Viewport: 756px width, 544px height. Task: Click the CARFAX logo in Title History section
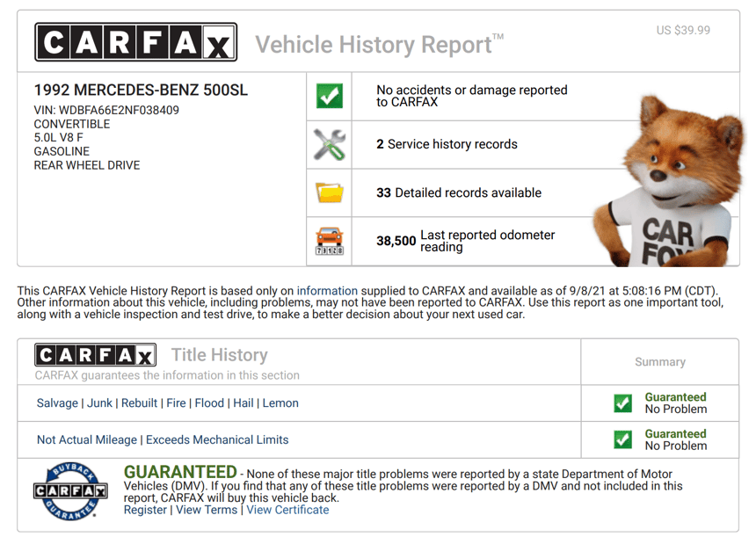[x=96, y=355]
